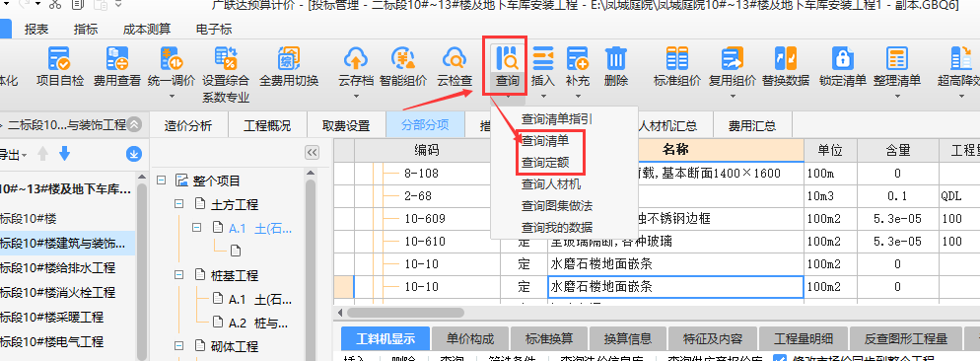The width and height of the screenshot is (980, 361).
Task: Click the blue circular download icon
Action: pyautogui.click(x=133, y=153)
